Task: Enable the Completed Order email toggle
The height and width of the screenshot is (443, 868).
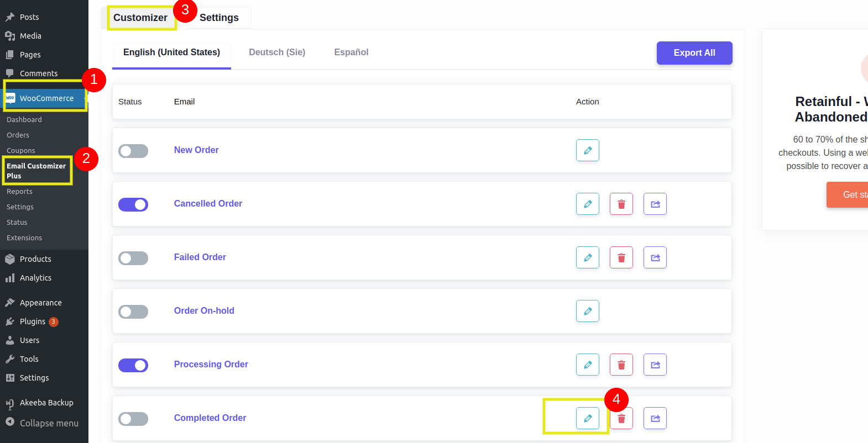Action: coord(133,419)
